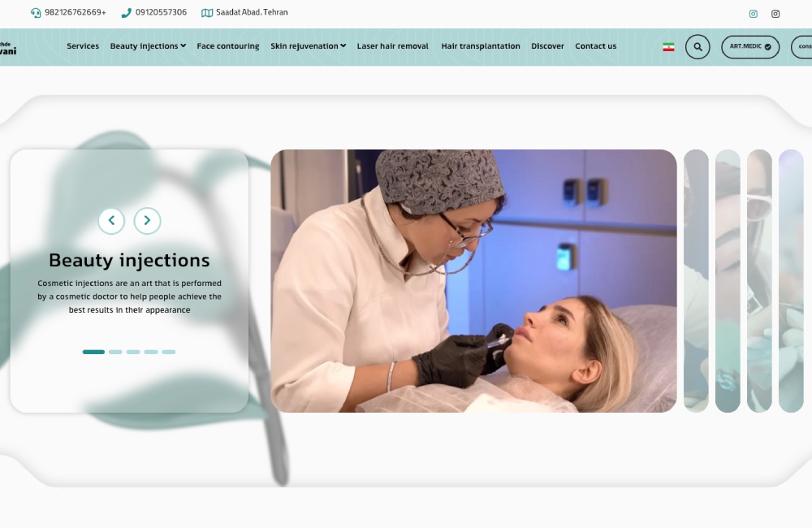The height and width of the screenshot is (528, 812).
Task: Select the second slide indicator dot
Action: click(x=115, y=352)
